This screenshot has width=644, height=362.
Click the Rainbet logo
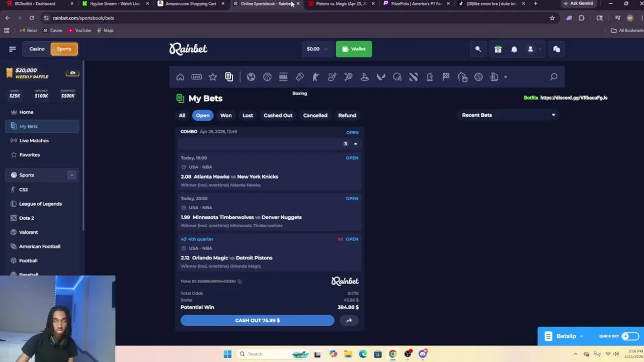coord(188,49)
